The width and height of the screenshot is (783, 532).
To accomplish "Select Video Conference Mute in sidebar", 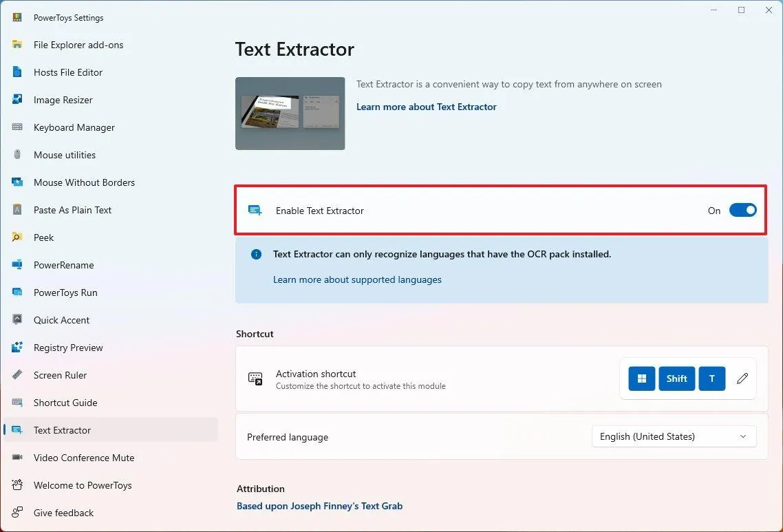I will [84, 458].
